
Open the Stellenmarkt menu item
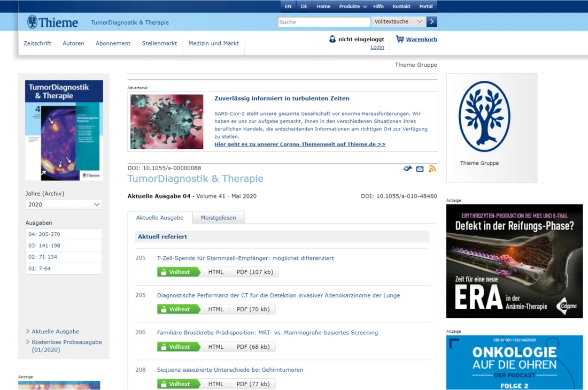(159, 43)
